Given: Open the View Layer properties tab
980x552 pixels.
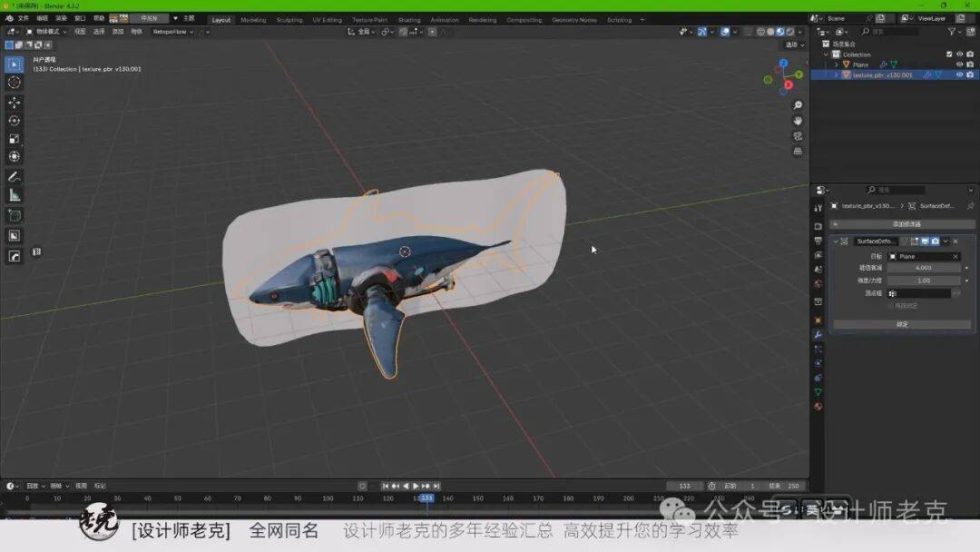Looking at the screenshot, I should pyautogui.click(x=818, y=255).
